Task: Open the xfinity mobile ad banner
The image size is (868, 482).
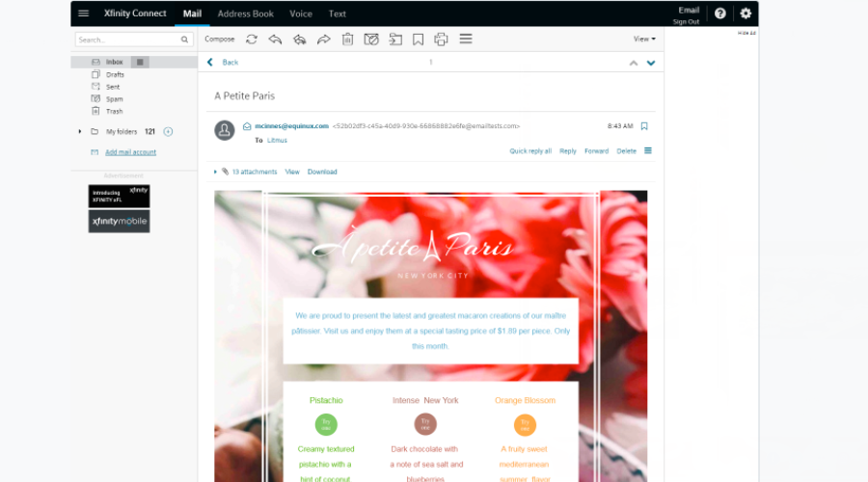Action: coord(119,222)
